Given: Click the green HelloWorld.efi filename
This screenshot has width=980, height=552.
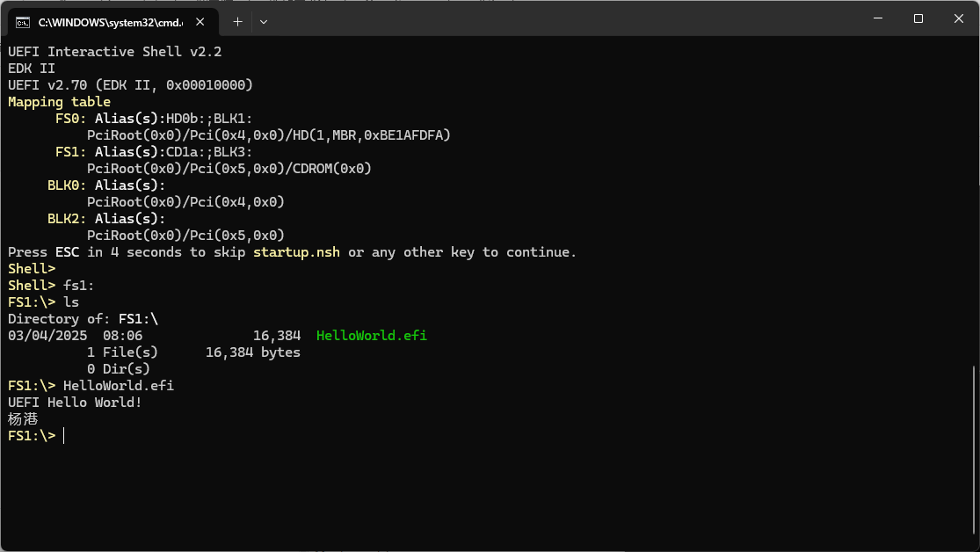Looking at the screenshot, I should coord(372,336).
